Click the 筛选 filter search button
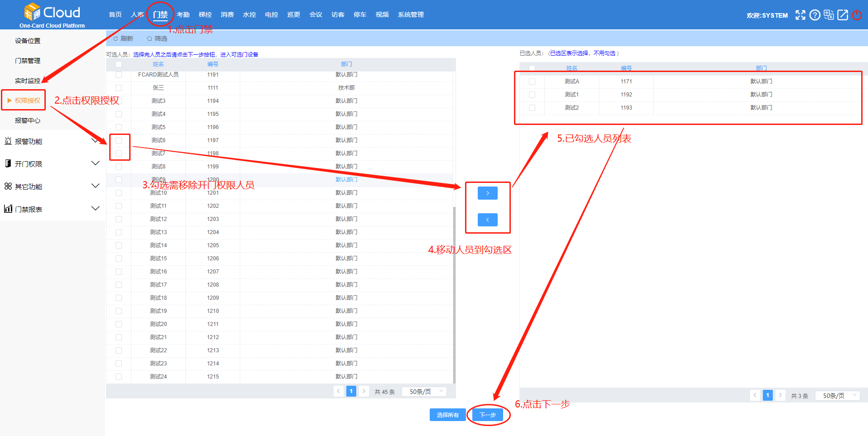Screen dimensions: 868x436 tap(157, 38)
